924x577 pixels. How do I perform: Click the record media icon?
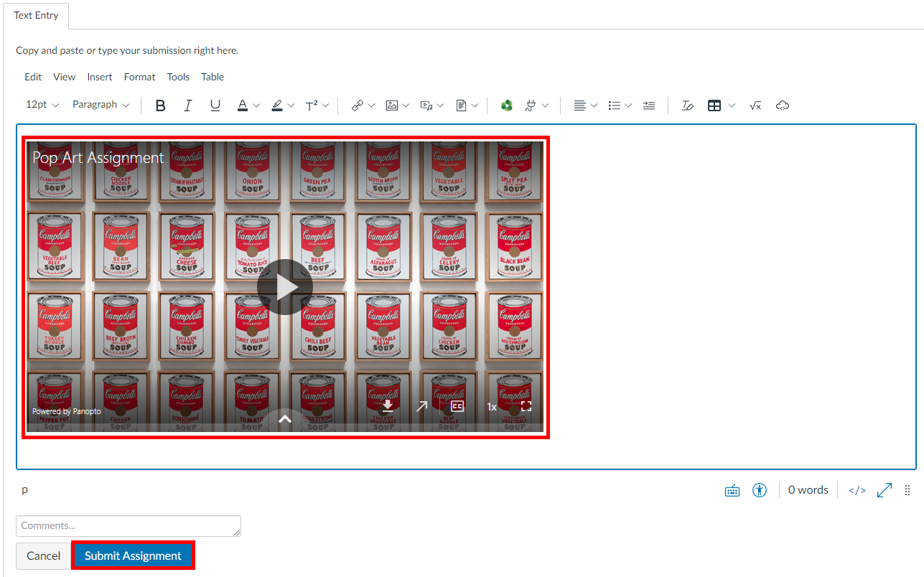click(427, 105)
